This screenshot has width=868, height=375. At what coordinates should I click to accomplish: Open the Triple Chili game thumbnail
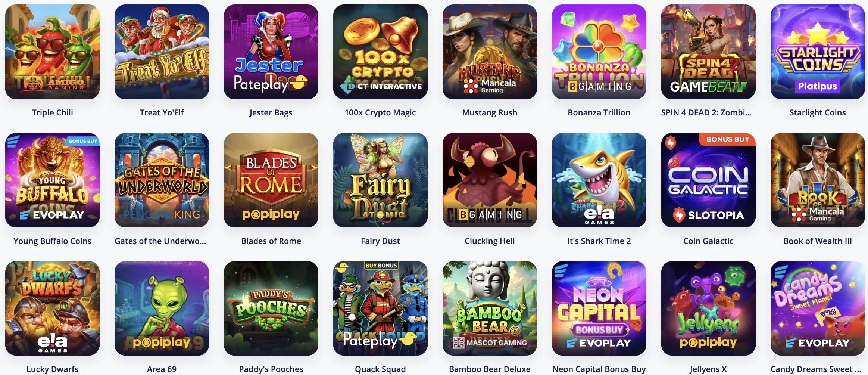(x=52, y=52)
